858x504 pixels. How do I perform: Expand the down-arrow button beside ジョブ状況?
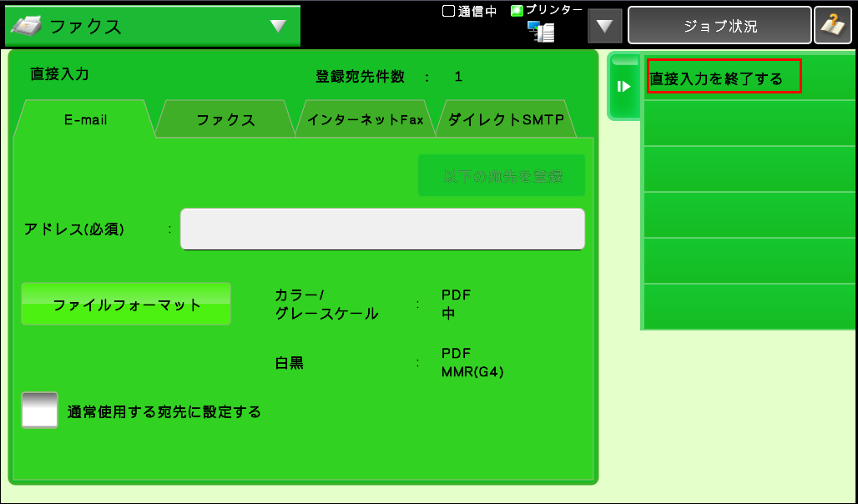point(605,26)
